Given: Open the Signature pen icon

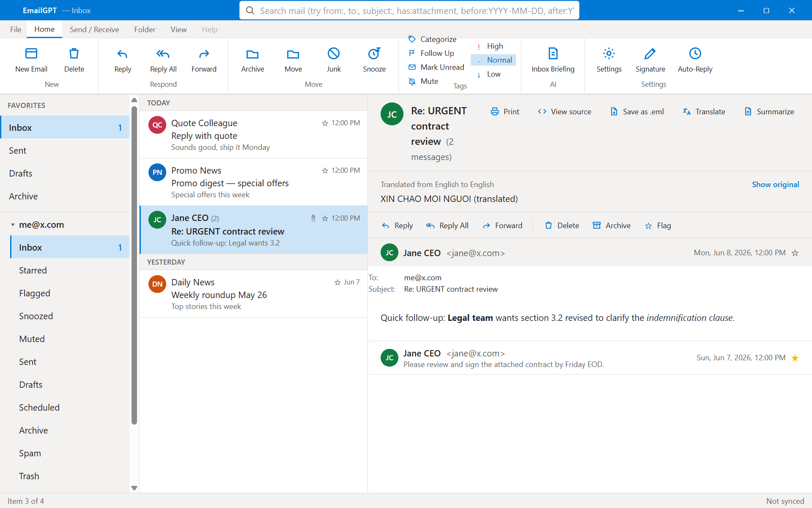Looking at the screenshot, I should pos(650,54).
